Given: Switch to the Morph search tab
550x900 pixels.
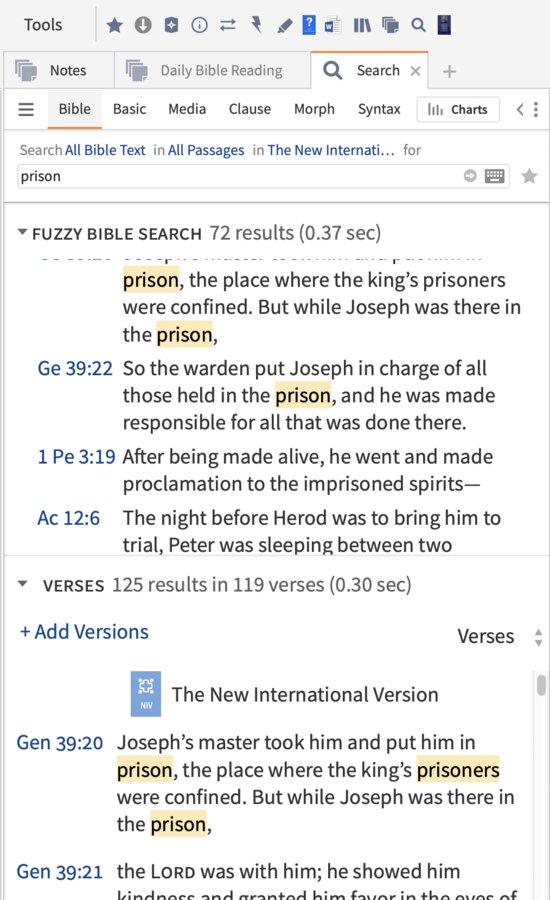Looking at the screenshot, I should pyautogui.click(x=314, y=109).
